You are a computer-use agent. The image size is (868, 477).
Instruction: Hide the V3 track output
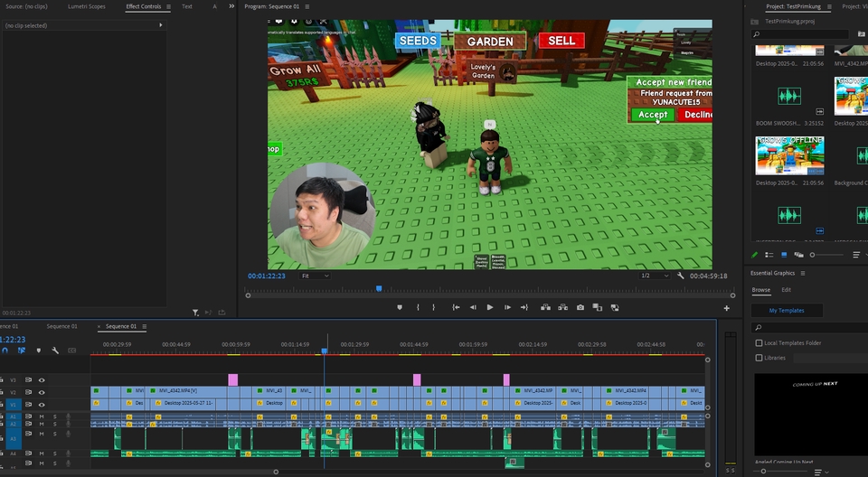coord(42,380)
